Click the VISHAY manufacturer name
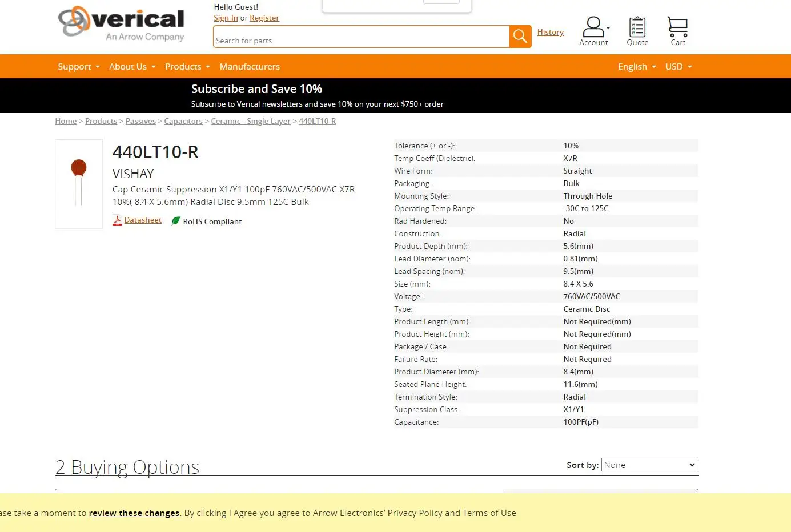 pyautogui.click(x=133, y=174)
